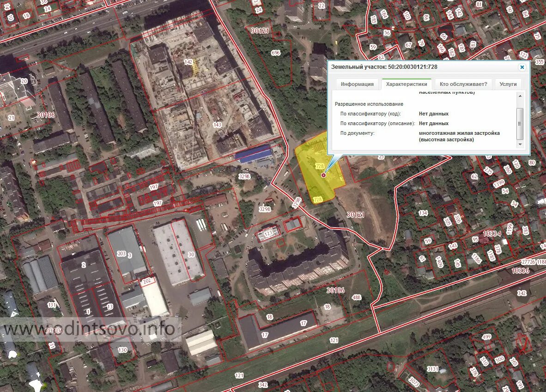
Task: Open the Услуги tab
Action: (508, 84)
